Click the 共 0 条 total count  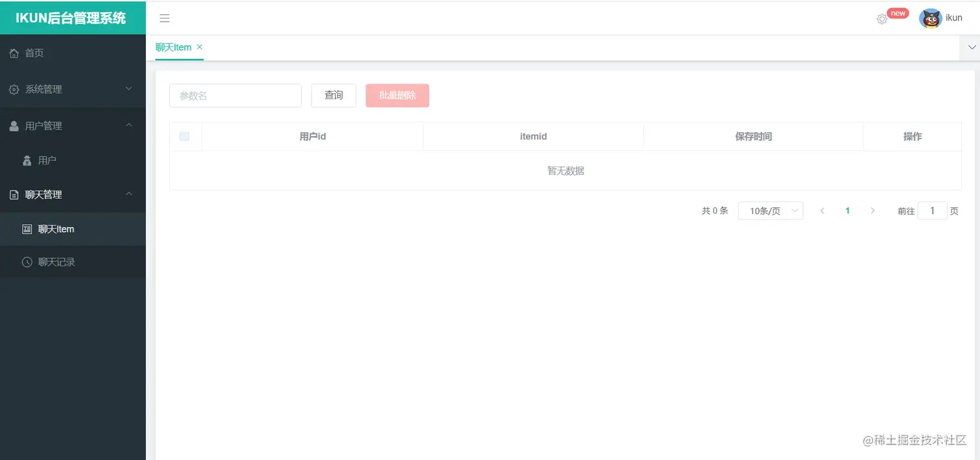pyautogui.click(x=715, y=211)
